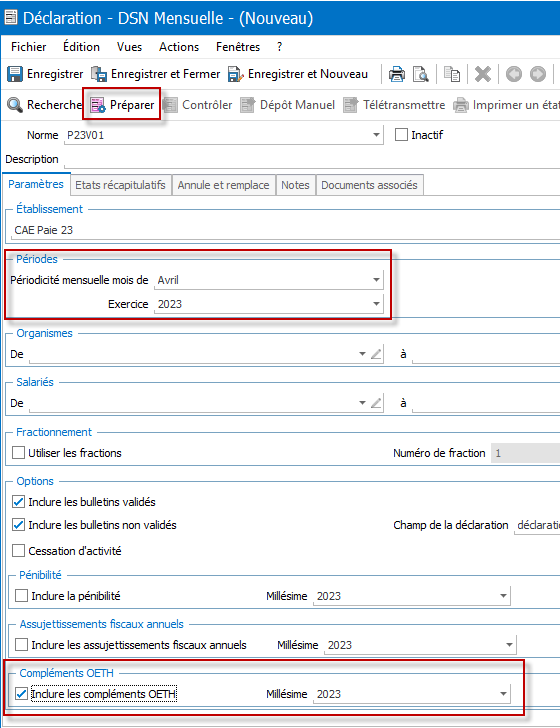Expand the month dropdown showing Avril
This screenshot has height=728, width=560.
pos(376,280)
